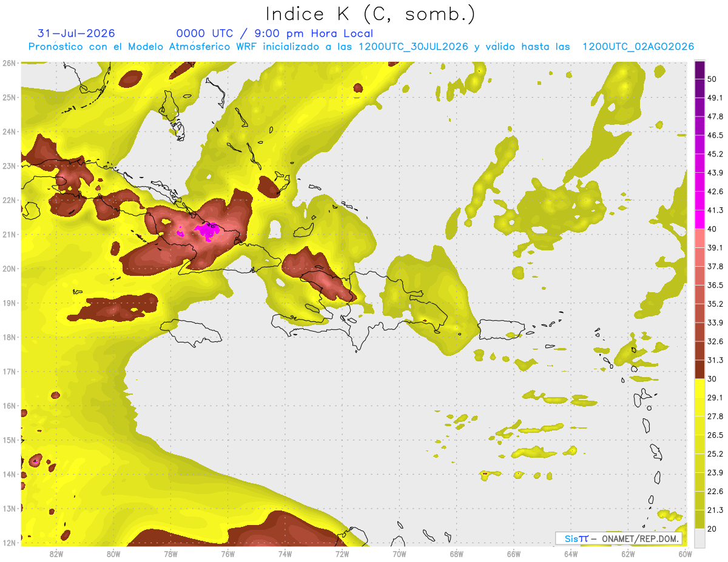Click the salmon pink swatch between 39.1 and 40
728x562 pixels.
[x=699, y=238]
